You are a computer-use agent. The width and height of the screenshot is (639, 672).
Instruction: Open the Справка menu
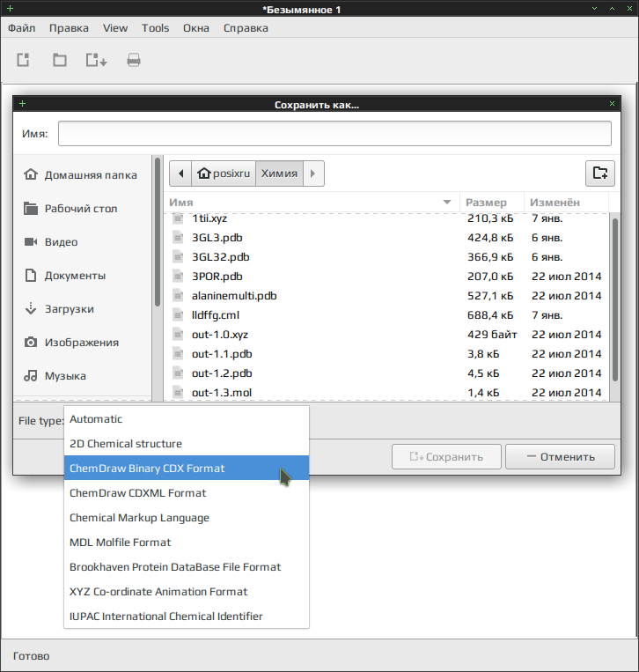coord(246,28)
